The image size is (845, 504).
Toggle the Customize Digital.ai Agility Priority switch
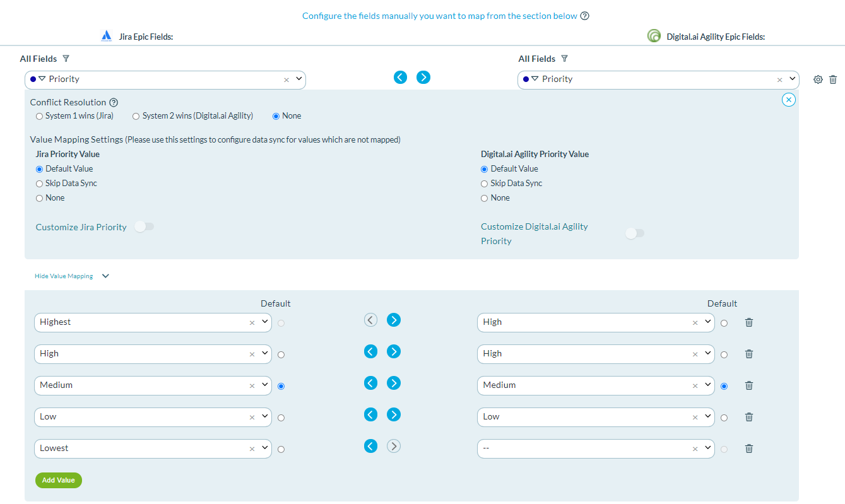pos(635,233)
